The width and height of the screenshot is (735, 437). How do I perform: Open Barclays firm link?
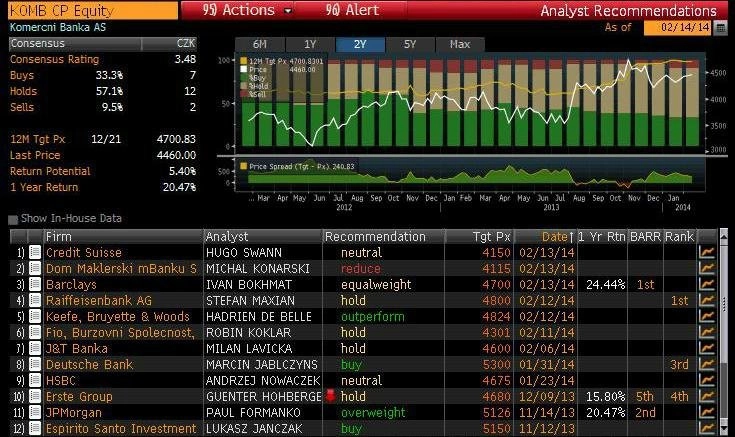pyautogui.click(x=71, y=284)
